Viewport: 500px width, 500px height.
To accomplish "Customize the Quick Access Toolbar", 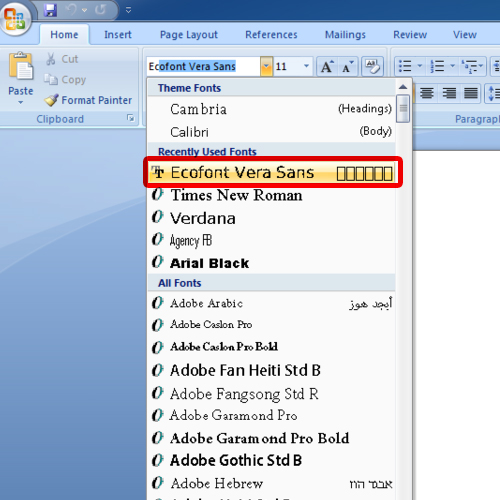I will [x=128, y=10].
